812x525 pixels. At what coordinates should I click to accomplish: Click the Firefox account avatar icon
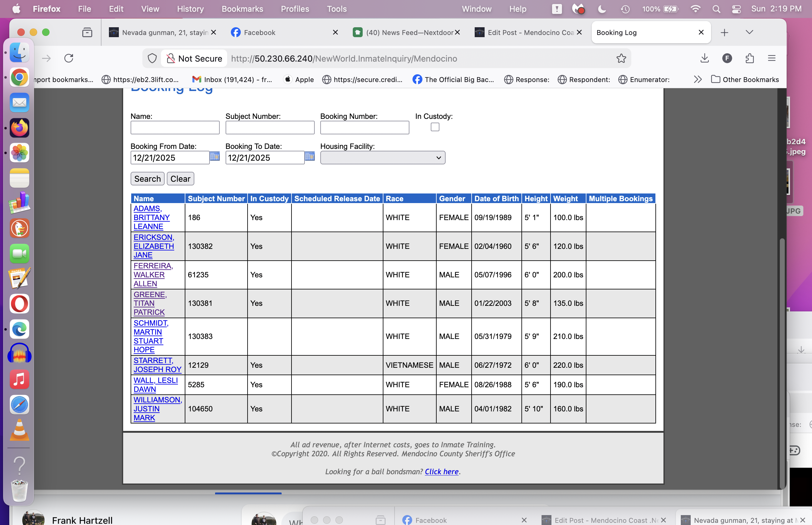pyautogui.click(x=727, y=59)
